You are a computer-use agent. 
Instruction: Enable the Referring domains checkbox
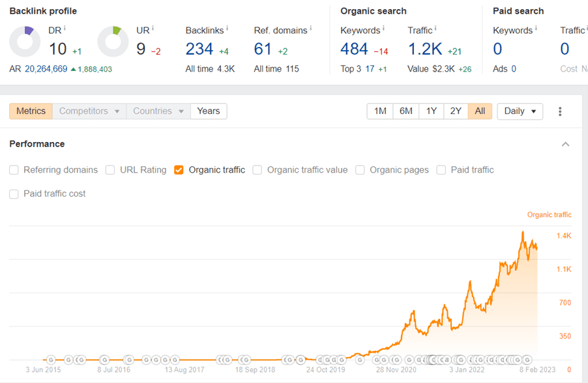pyautogui.click(x=14, y=170)
